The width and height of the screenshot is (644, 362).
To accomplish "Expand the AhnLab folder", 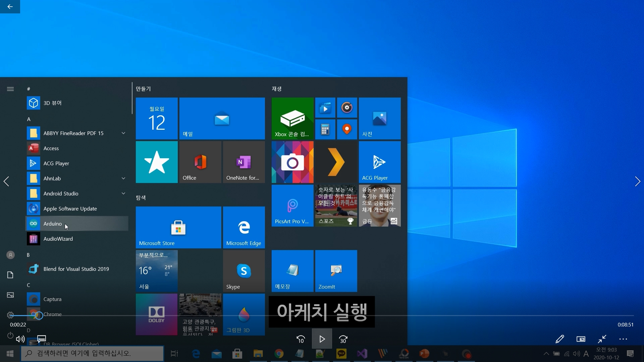I will pos(123,178).
